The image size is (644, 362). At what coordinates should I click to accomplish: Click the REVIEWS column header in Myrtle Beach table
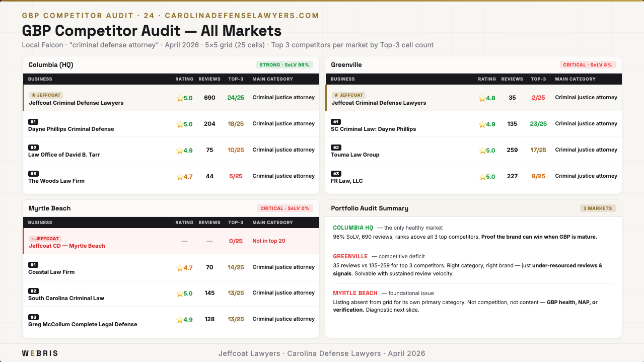pos(209,223)
